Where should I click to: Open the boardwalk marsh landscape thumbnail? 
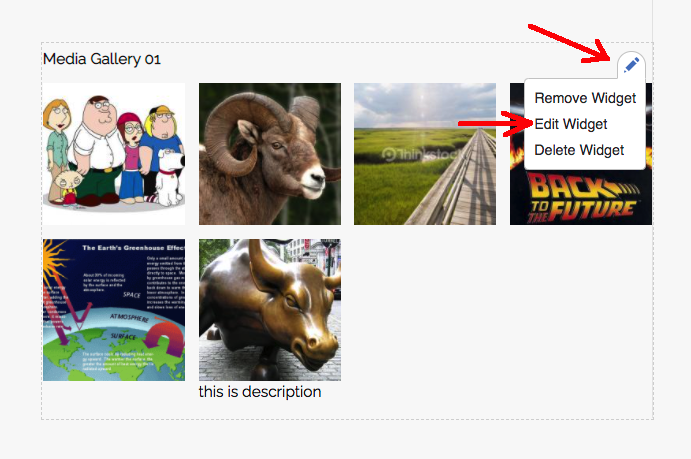[425, 154]
